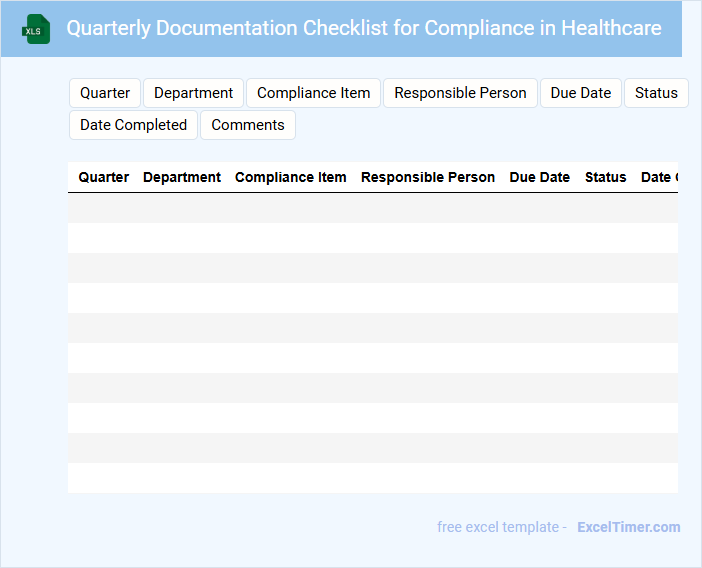Select the Compliance Item column header
The height and width of the screenshot is (568, 702).
(x=291, y=177)
